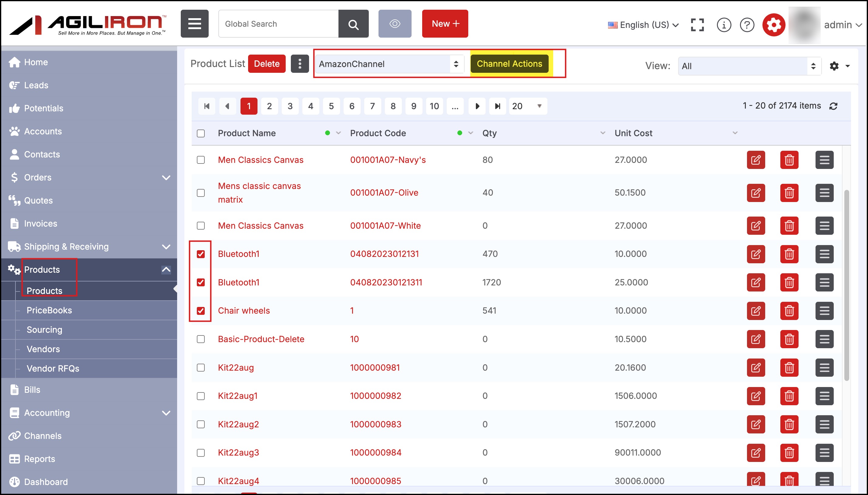This screenshot has width=868, height=495.
Task: Open the red settings gear icon
Action: pyautogui.click(x=773, y=25)
